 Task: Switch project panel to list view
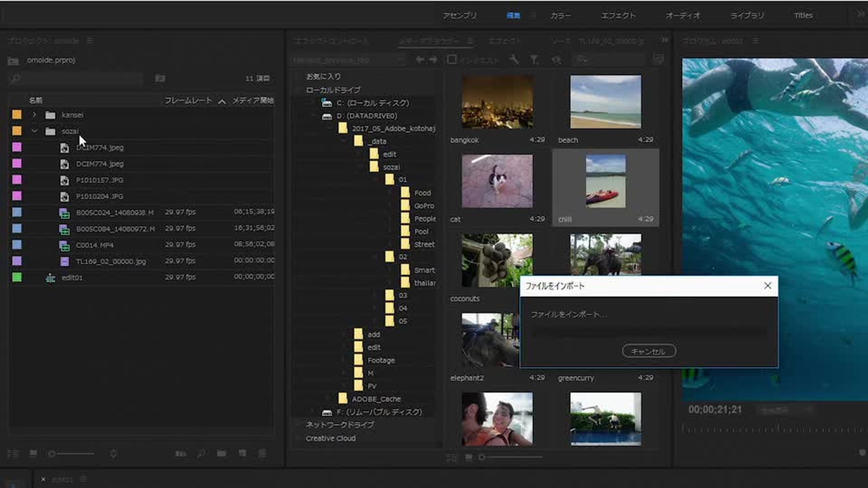click(x=14, y=454)
